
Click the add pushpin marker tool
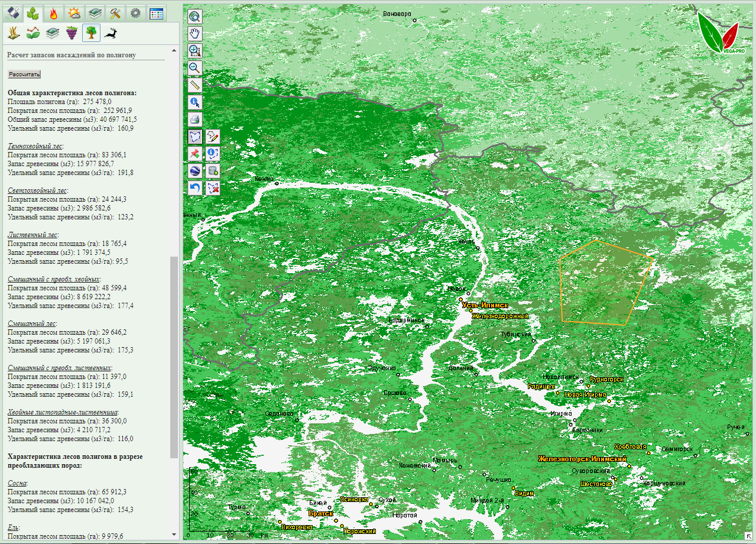[194, 154]
